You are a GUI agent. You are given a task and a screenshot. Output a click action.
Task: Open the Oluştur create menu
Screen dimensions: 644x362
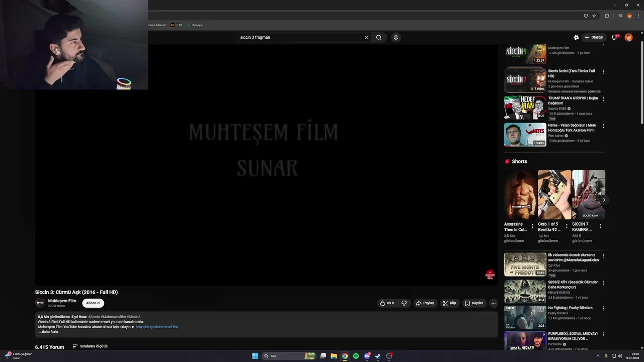[x=594, y=37]
